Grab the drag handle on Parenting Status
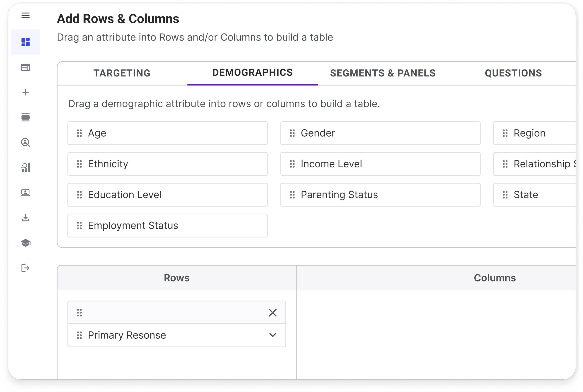 (292, 195)
